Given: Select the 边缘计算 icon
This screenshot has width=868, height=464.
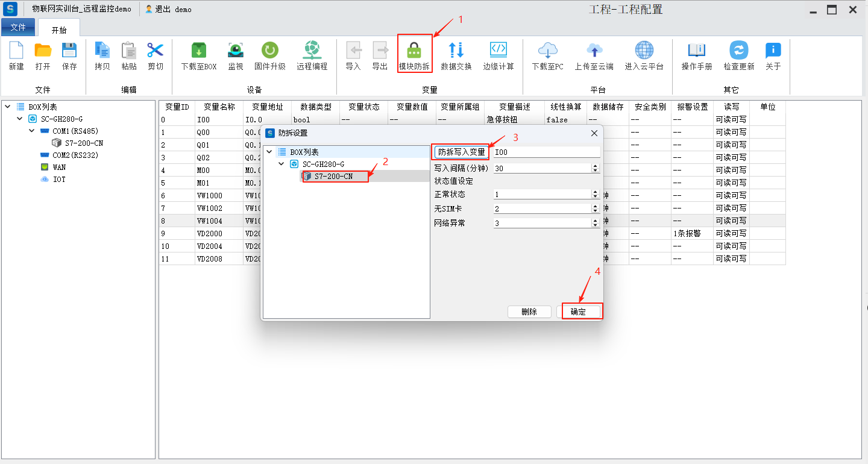Looking at the screenshot, I should click(x=498, y=51).
